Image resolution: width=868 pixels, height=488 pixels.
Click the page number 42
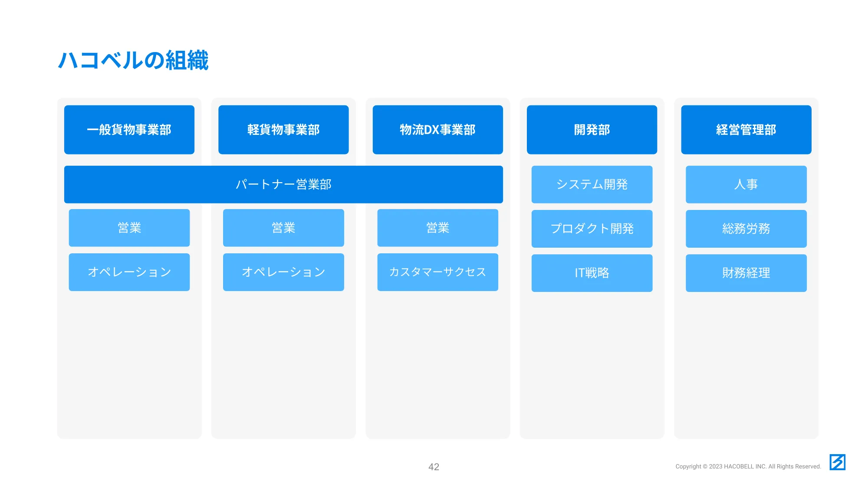(x=434, y=467)
